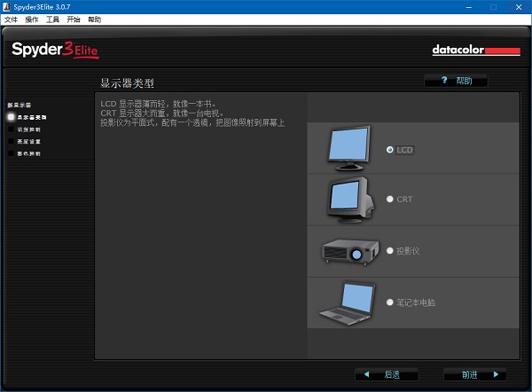Click 识别控制 step in sidebar
The height and width of the screenshot is (392, 532).
29,129
